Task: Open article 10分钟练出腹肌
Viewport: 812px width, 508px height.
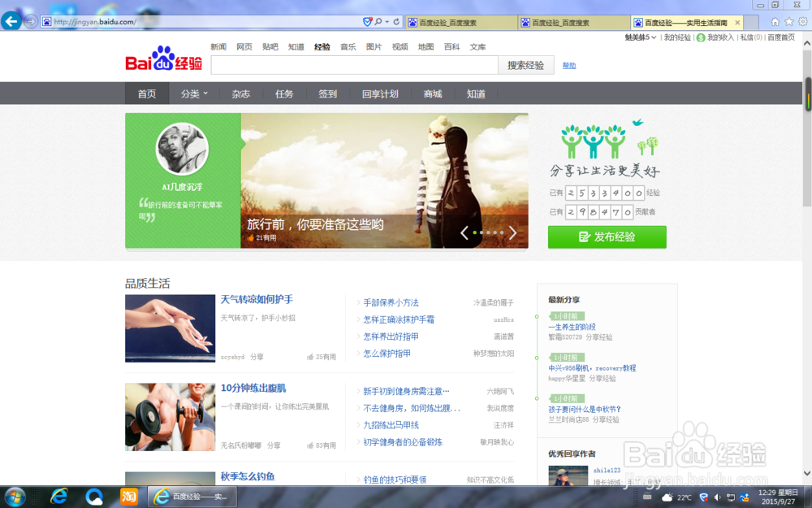Action: point(253,388)
